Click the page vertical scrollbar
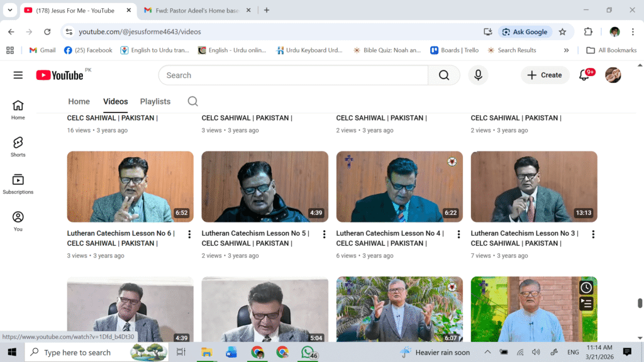 tap(640, 303)
